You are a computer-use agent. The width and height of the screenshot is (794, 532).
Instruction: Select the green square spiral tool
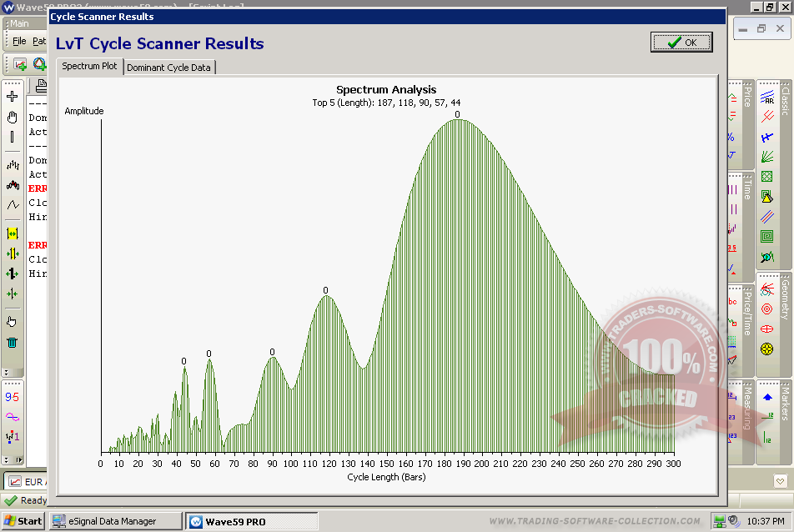click(x=767, y=236)
